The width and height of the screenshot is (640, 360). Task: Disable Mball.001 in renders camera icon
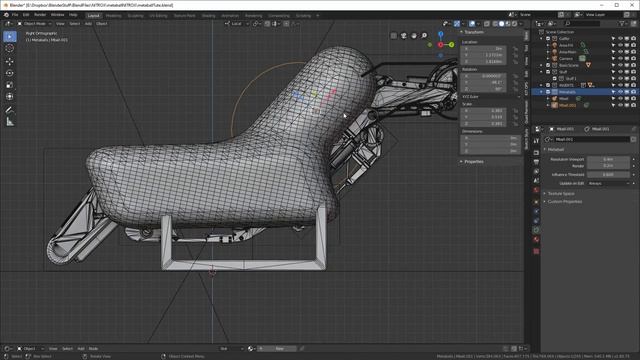click(633, 105)
